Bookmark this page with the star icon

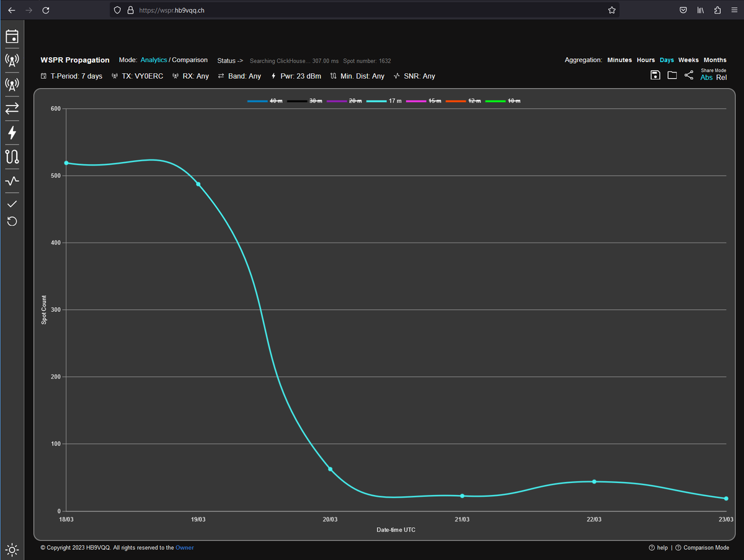click(612, 10)
